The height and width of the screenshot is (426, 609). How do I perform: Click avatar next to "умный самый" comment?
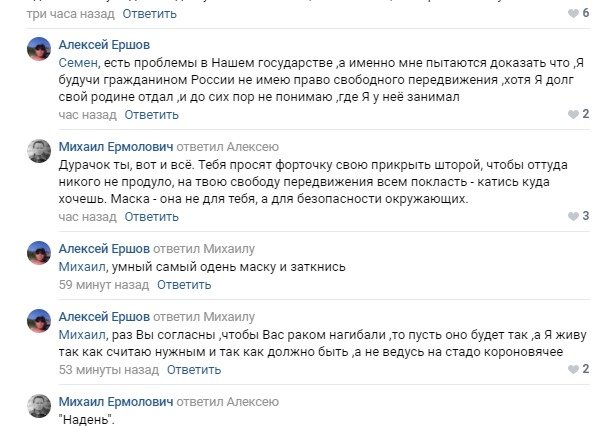(x=39, y=255)
